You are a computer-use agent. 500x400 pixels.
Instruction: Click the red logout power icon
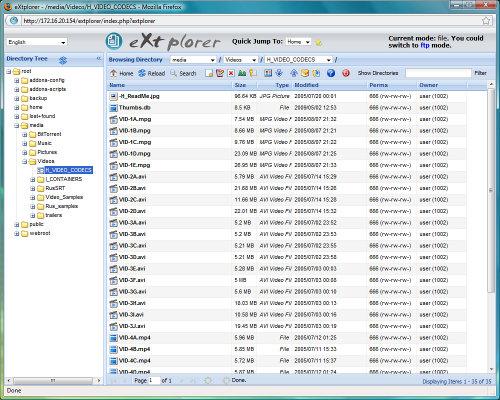click(346, 73)
